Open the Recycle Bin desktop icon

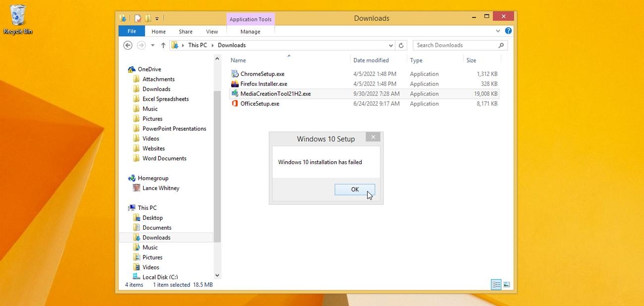pos(18,20)
